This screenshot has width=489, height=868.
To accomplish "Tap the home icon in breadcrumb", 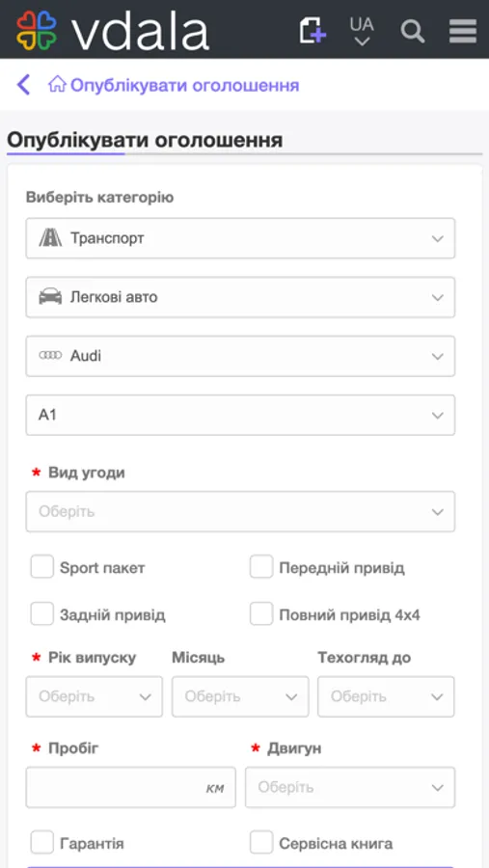I will 57,85.
